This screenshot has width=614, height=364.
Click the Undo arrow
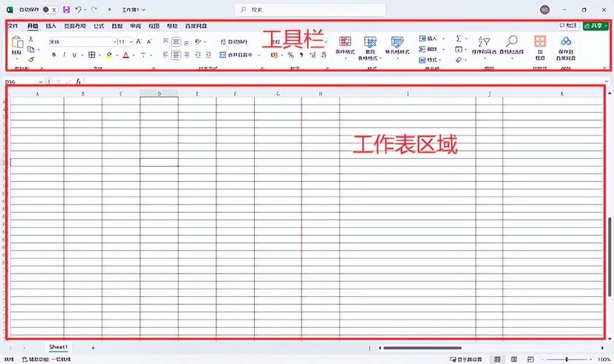[79, 9]
